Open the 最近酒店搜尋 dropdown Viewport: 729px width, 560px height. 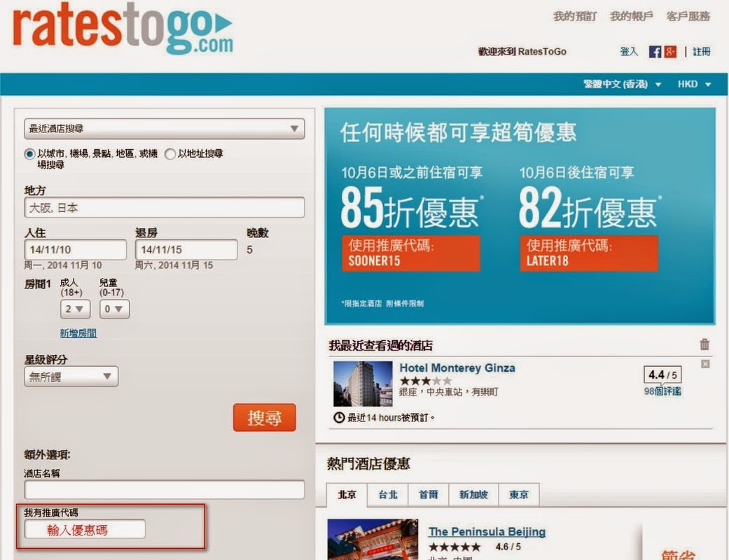[163, 129]
